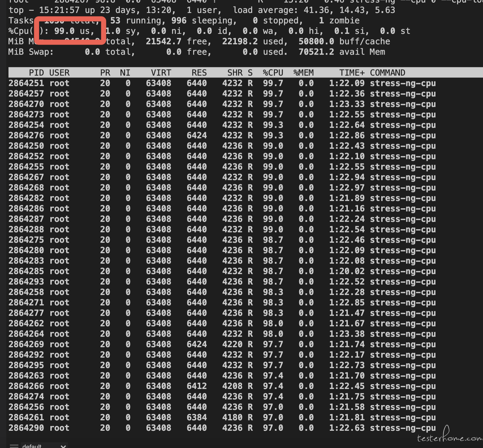Click the VIRT column header
This screenshot has height=448, width=483.
[x=161, y=73]
